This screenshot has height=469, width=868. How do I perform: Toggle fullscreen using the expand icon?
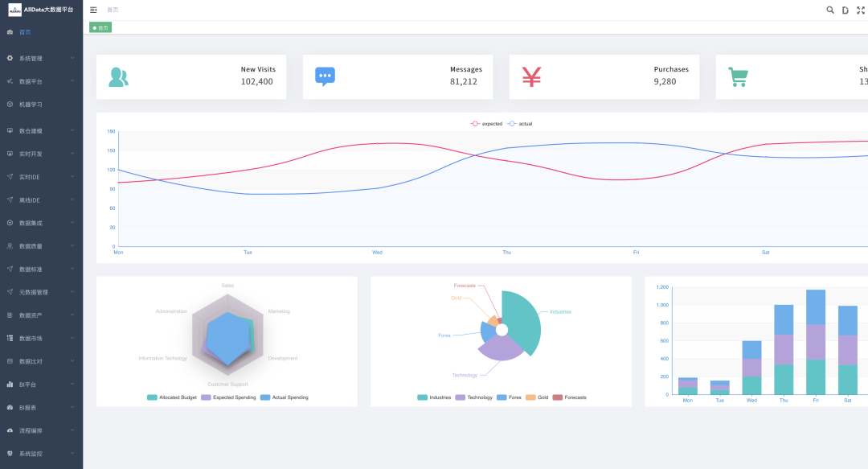[x=861, y=10]
